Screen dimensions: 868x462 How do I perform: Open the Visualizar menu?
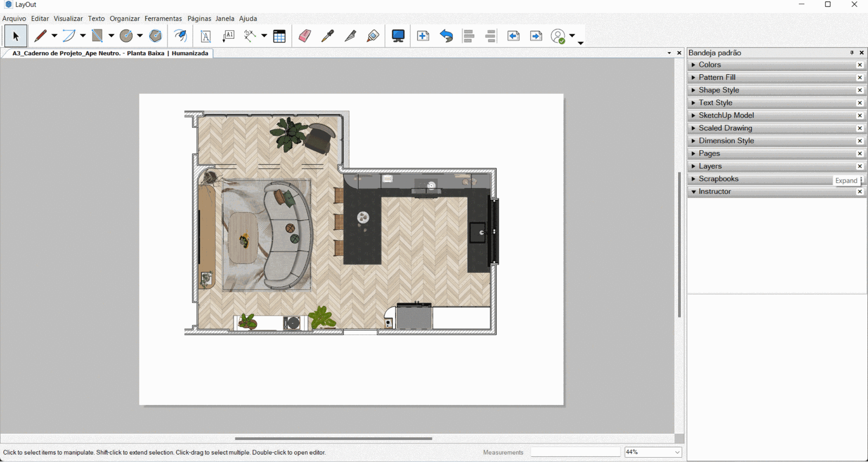pyautogui.click(x=68, y=18)
